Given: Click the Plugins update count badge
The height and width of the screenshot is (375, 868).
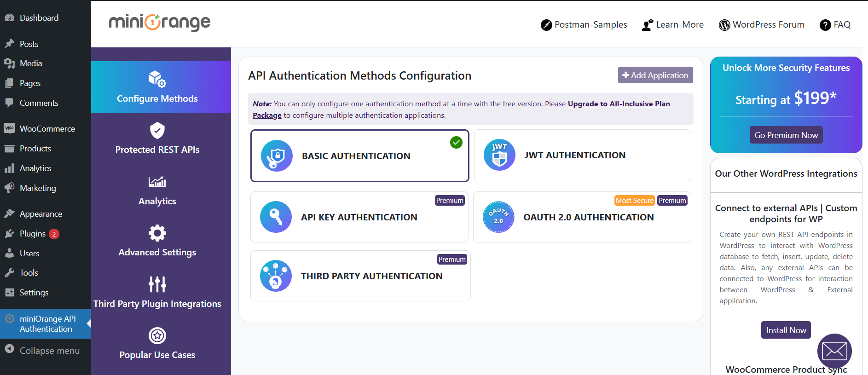Looking at the screenshot, I should 54,234.
